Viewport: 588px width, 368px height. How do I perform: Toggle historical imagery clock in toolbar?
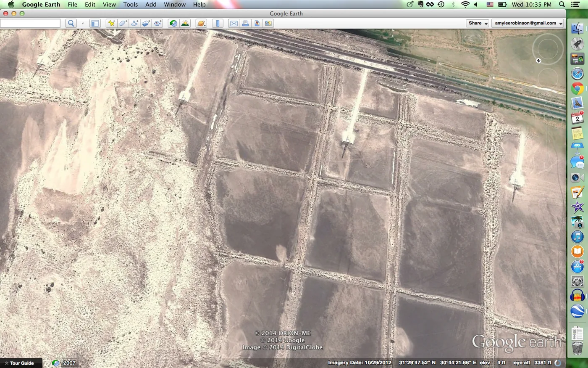point(173,24)
